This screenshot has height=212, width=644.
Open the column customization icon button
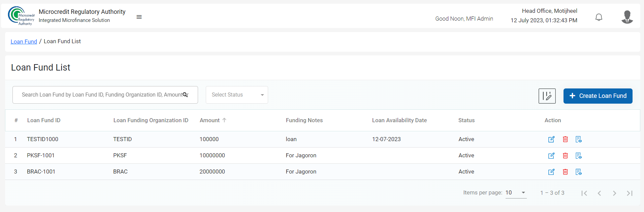tap(547, 96)
